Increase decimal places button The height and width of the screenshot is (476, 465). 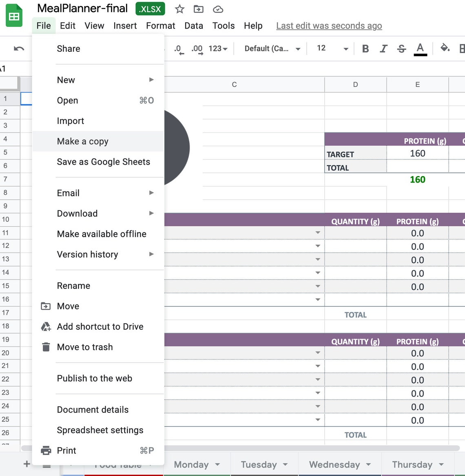[197, 49]
